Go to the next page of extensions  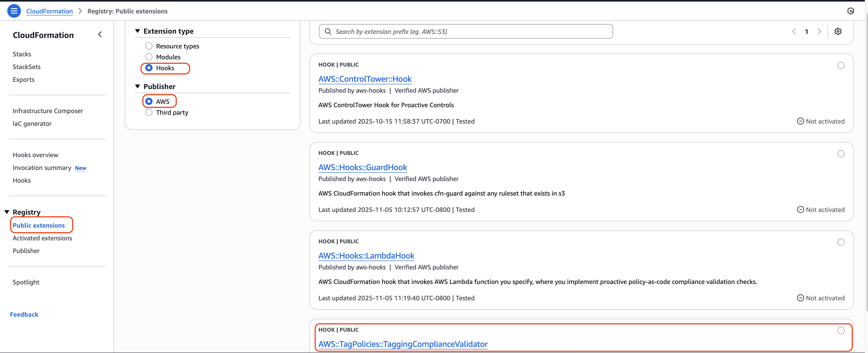[820, 31]
